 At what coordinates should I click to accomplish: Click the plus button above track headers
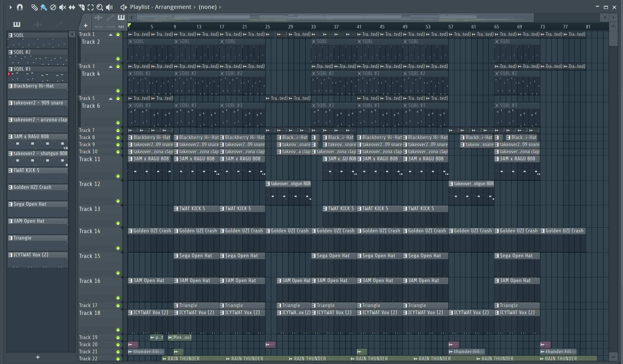click(x=85, y=25)
